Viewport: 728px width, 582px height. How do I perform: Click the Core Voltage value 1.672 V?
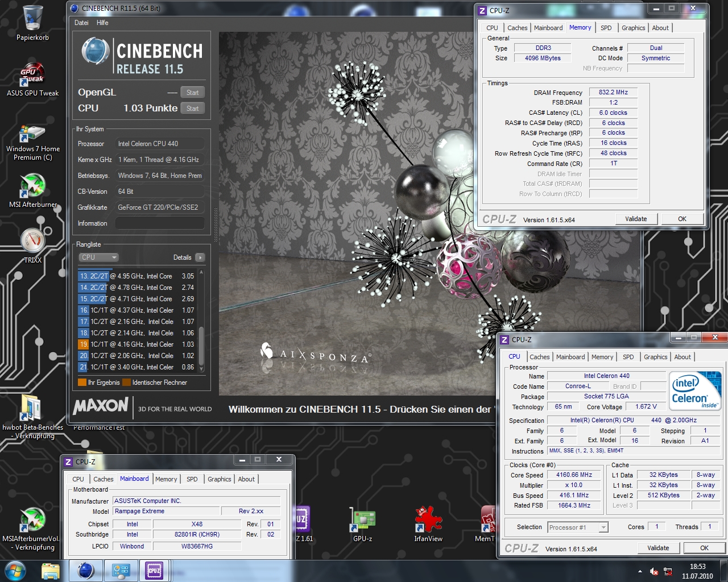[646, 406]
